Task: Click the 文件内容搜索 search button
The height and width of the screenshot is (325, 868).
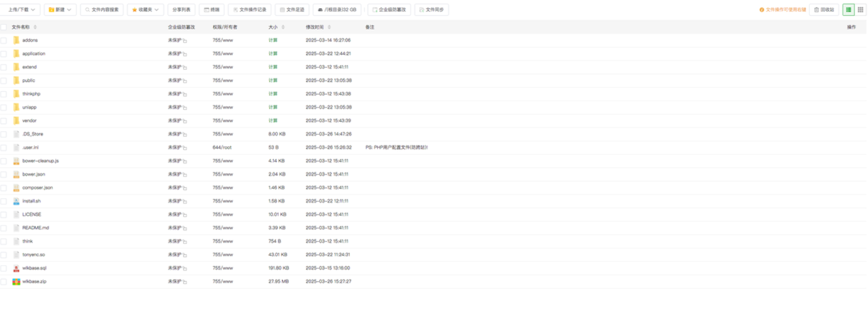Action: [102, 10]
